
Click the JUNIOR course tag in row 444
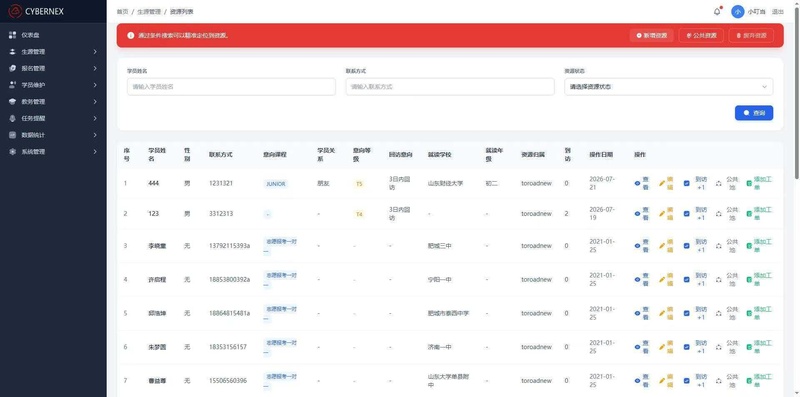276,184
